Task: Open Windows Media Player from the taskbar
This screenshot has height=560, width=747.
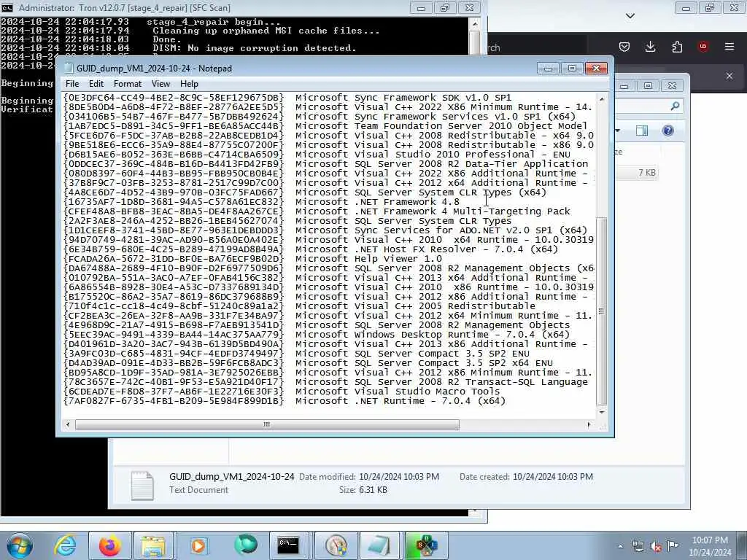Action: pos(198,545)
